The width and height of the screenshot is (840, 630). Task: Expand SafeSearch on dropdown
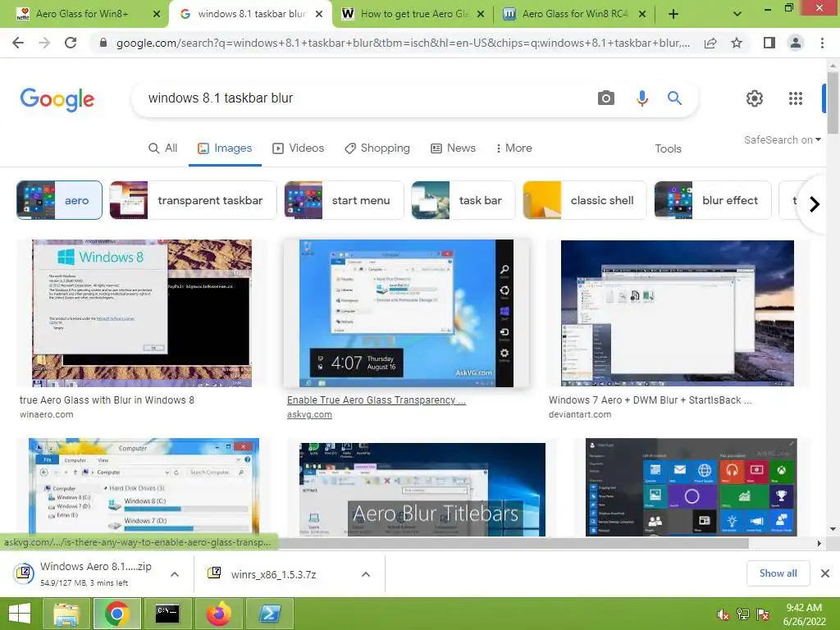tap(782, 139)
